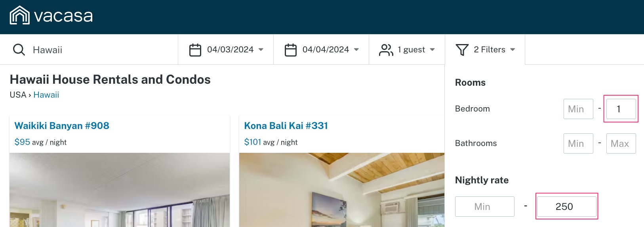The image size is (644, 227).
Task: Click the Bedroom Min input field
Action: (578, 109)
